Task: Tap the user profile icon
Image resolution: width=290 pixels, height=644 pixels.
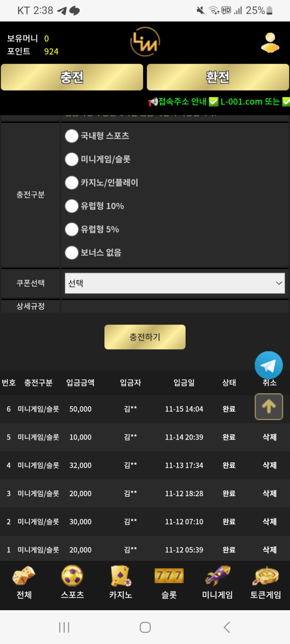Action: coord(270,42)
